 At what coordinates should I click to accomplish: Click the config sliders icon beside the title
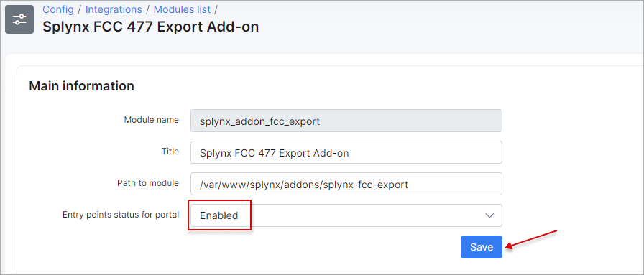tap(19, 19)
